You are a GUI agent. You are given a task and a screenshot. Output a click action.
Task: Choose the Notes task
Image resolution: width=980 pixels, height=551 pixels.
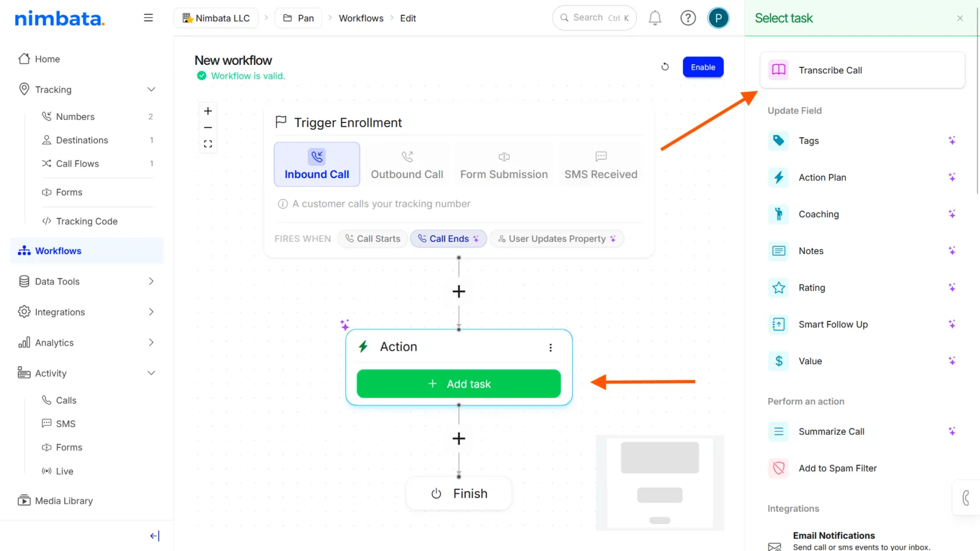862,251
